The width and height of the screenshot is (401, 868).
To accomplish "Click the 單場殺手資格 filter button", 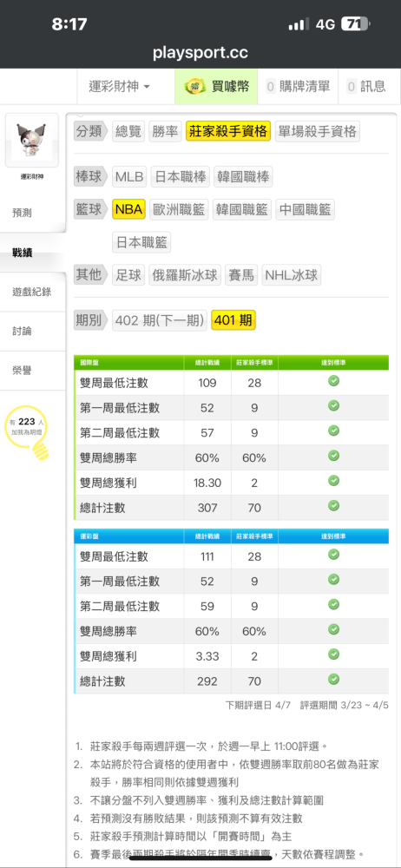I will (x=318, y=131).
